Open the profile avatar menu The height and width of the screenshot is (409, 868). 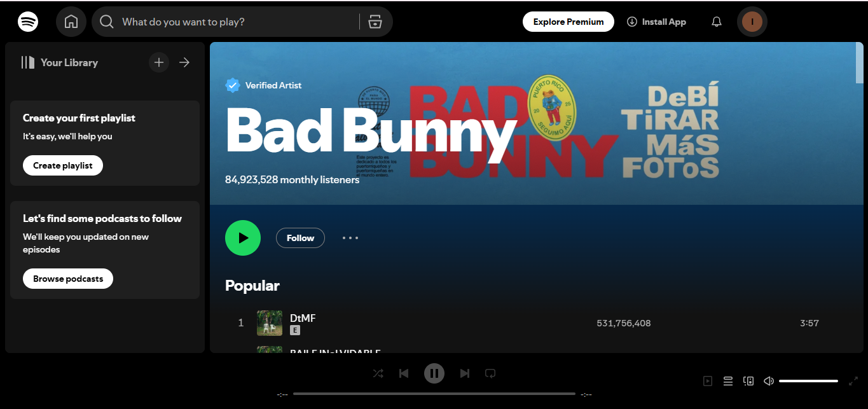click(752, 21)
